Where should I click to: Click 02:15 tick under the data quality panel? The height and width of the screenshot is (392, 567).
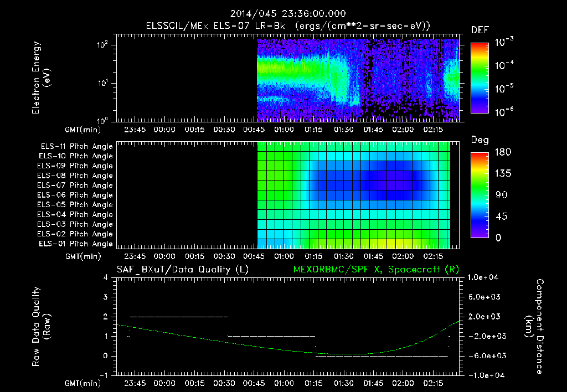pyautogui.click(x=433, y=383)
